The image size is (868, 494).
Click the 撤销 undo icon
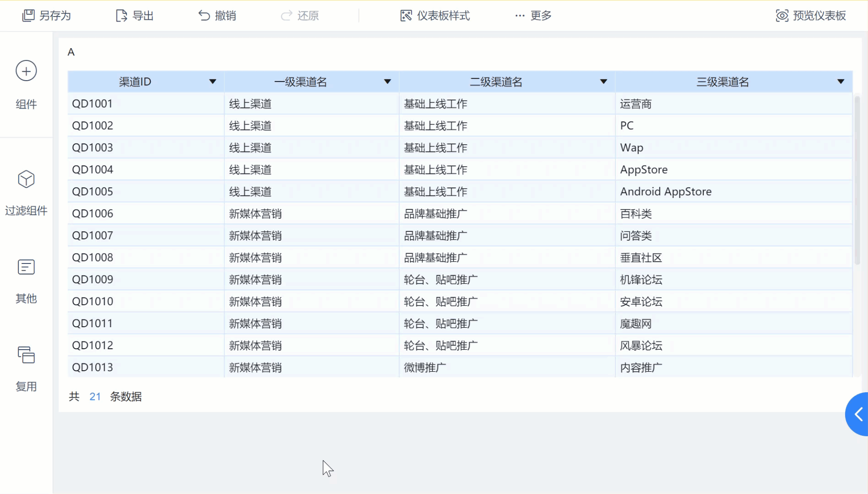coord(204,15)
